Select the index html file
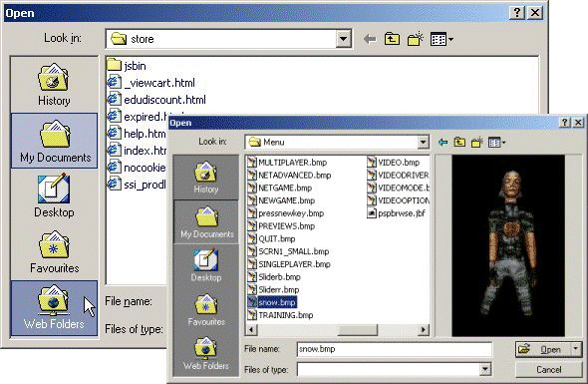This screenshot has height=384, width=588. tap(137, 151)
